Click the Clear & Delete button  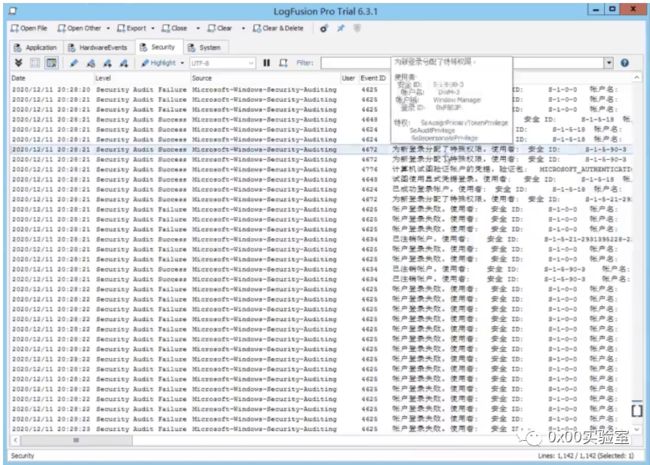(278, 28)
